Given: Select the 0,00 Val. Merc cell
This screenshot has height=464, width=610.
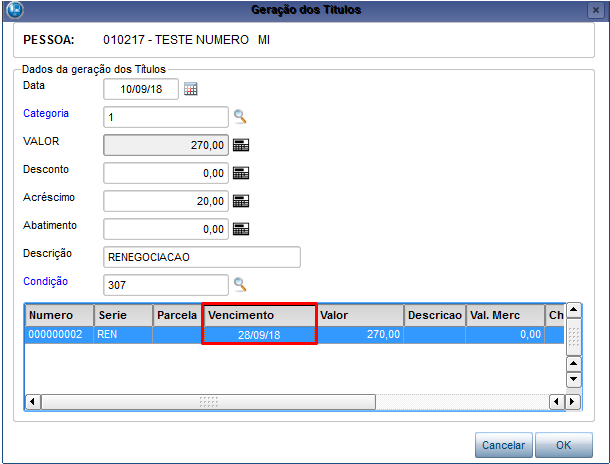Looking at the screenshot, I should click(x=505, y=334).
